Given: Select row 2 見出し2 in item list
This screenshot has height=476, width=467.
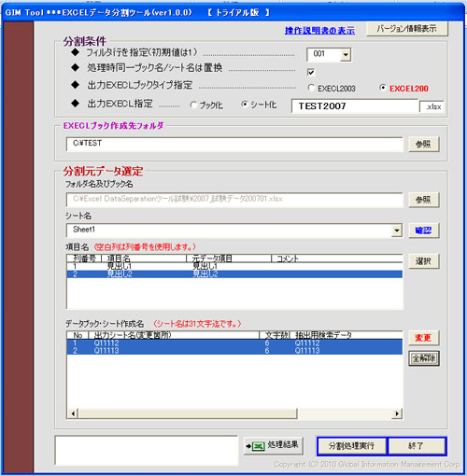Looking at the screenshot, I should pos(234,274).
